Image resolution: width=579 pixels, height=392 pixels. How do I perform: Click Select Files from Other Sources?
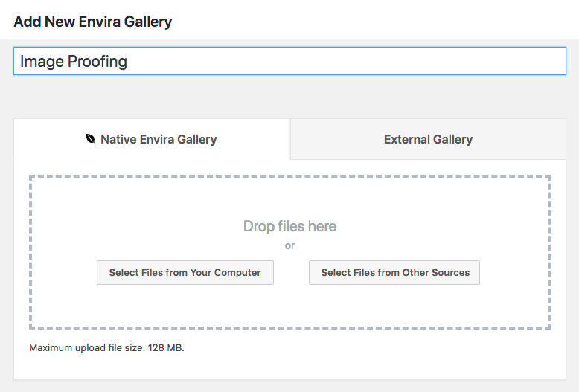coord(394,272)
